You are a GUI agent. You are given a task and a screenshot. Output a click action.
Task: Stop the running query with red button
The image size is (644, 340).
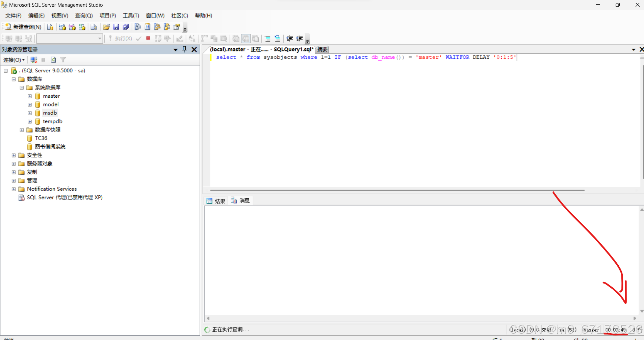[x=148, y=38]
